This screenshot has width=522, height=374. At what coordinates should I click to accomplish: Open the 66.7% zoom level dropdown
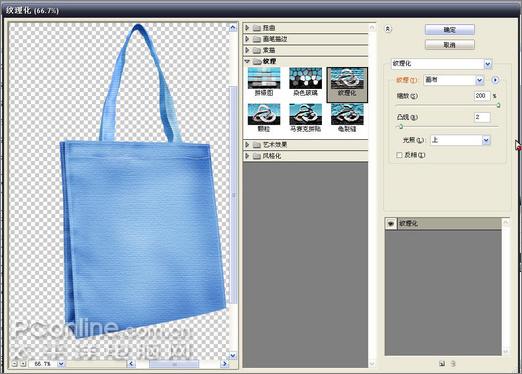click(61, 364)
